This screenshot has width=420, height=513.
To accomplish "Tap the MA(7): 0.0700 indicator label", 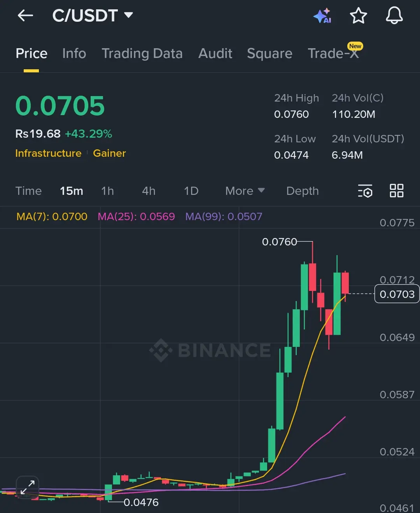I will click(52, 217).
